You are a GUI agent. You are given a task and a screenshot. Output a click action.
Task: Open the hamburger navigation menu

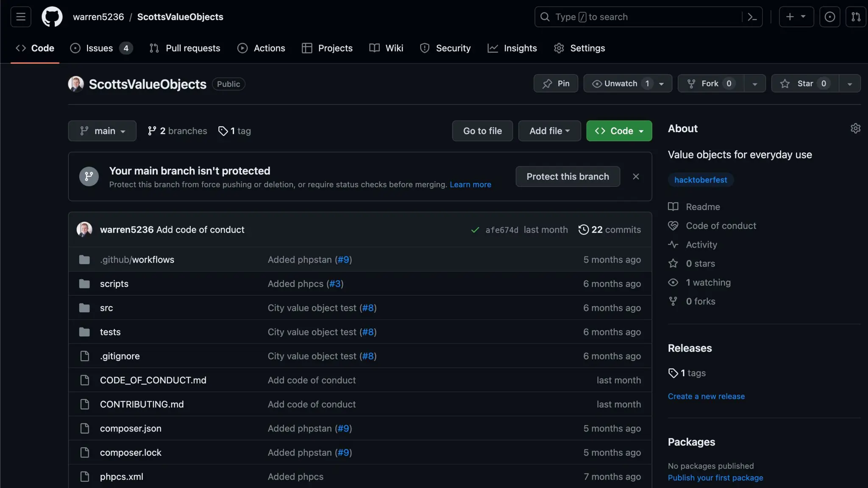click(x=21, y=17)
